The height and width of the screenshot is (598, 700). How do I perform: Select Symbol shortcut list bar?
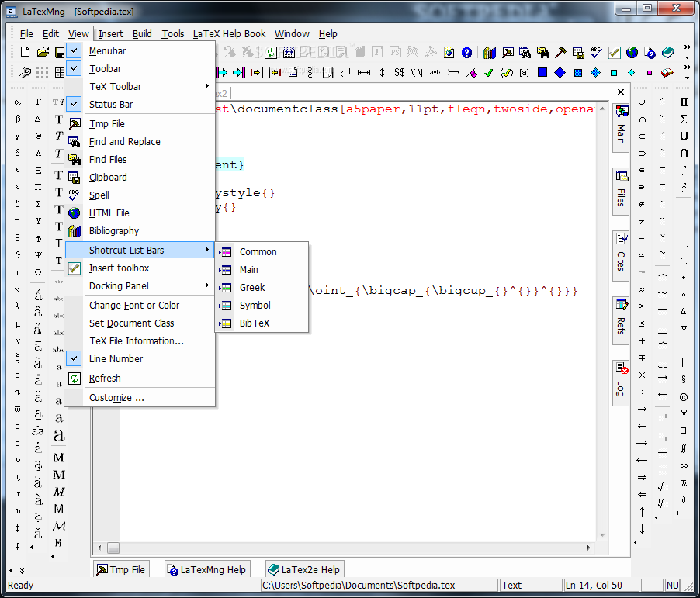pos(262,306)
